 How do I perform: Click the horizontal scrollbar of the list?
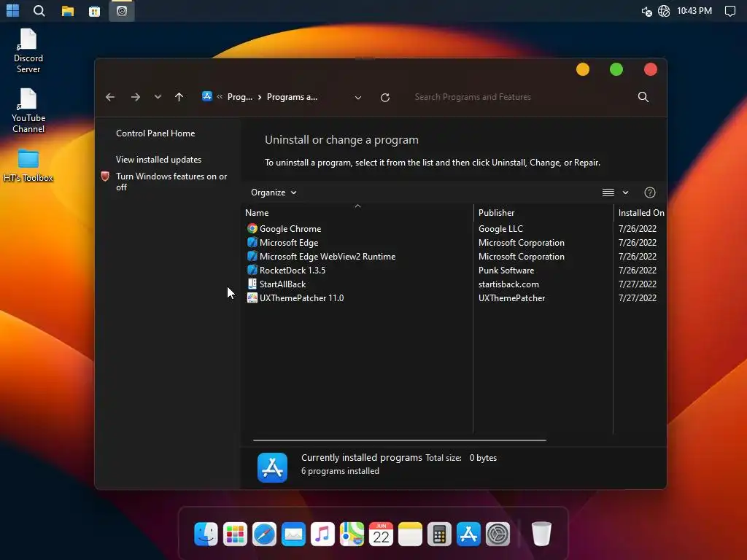[399, 440]
